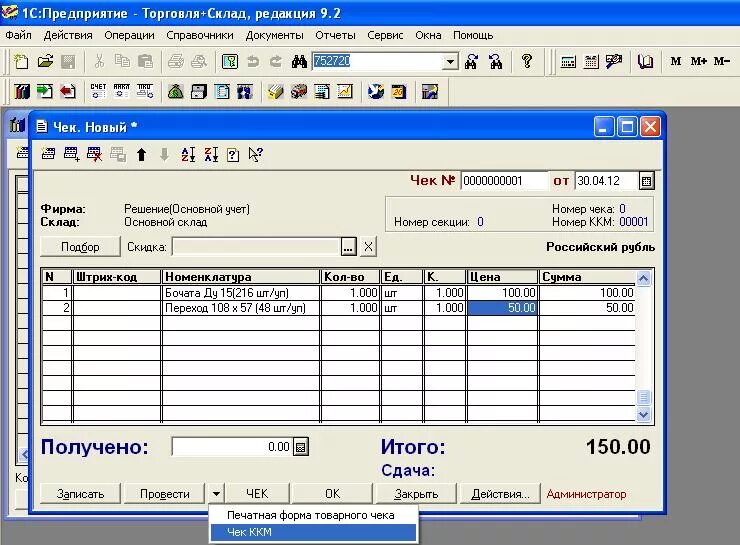This screenshot has width=740, height=545.
Task: Click the cursor-question context help icon
Action: [255, 154]
